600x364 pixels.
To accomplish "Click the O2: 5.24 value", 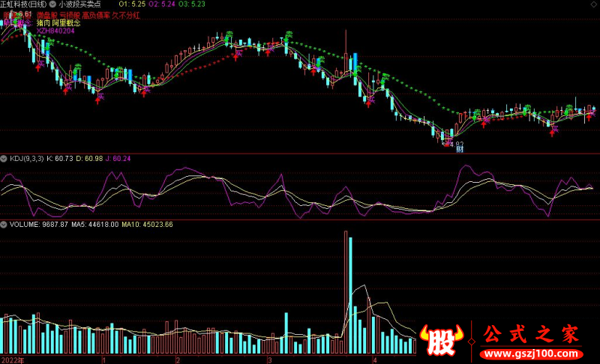I will point(162,4).
